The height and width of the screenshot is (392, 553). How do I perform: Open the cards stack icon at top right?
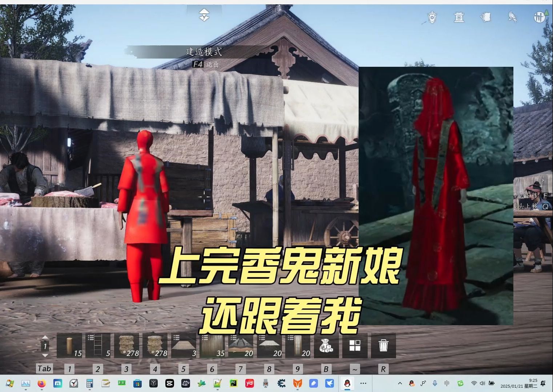[486, 17]
